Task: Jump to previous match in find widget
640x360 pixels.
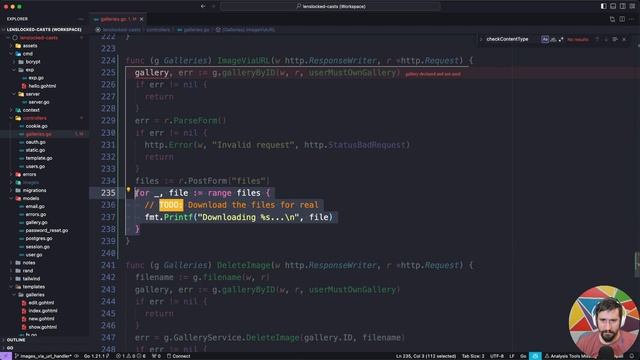Action: 597,39
